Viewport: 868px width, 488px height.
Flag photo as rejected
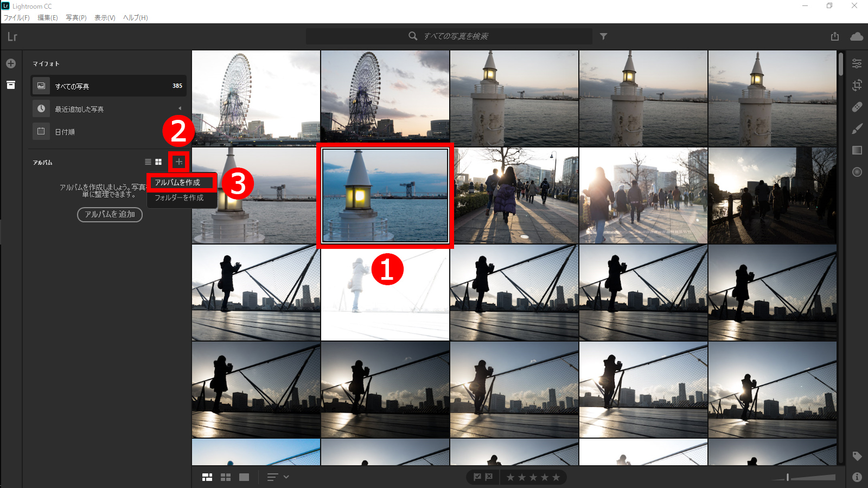(489, 477)
